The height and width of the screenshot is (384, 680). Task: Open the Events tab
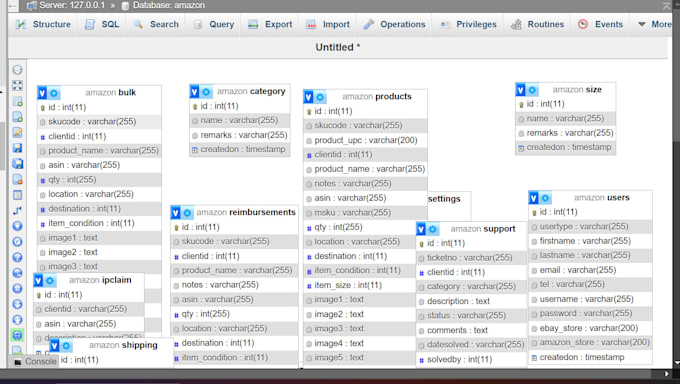click(x=601, y=24)
